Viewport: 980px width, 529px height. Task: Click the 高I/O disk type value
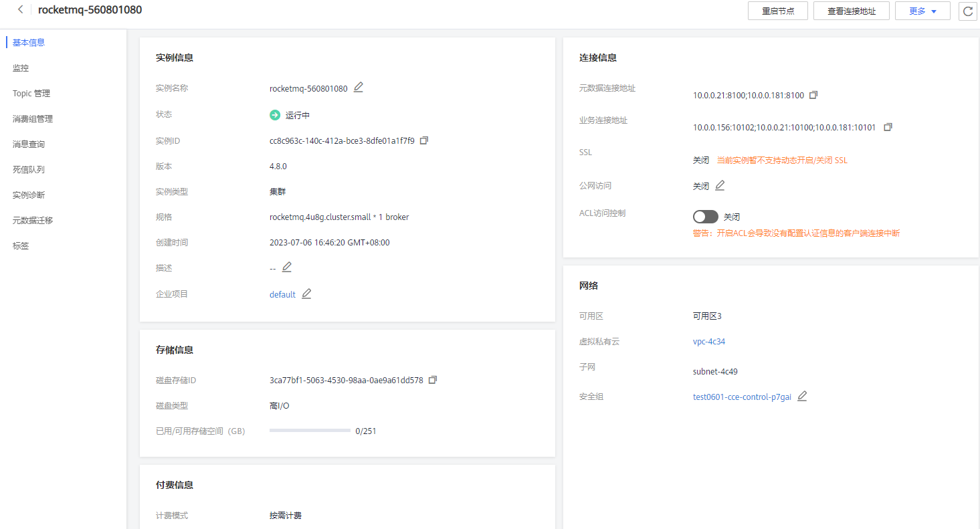[280, 406]
